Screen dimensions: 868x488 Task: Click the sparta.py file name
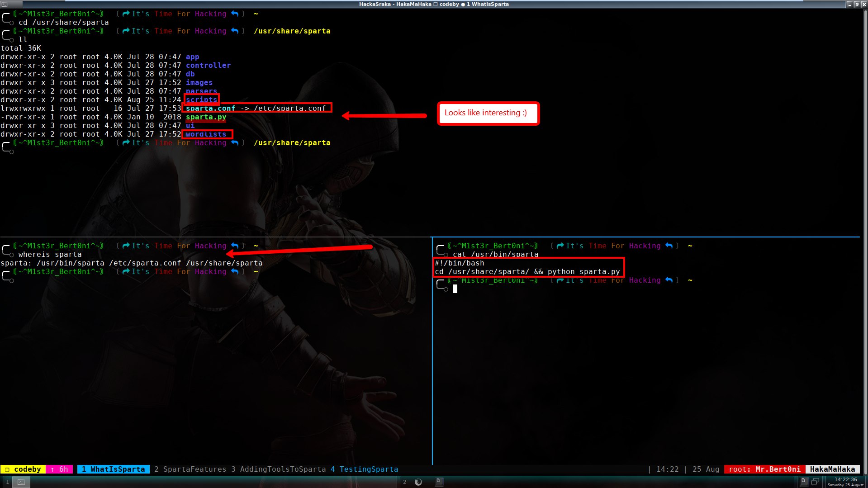pyautogui.click(x=206, y=117)
